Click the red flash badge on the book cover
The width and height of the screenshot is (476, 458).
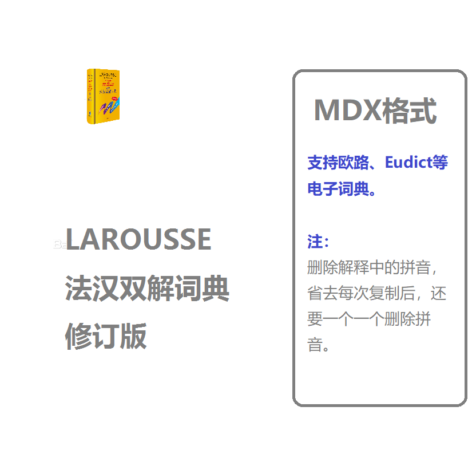(x=115, y=98)
